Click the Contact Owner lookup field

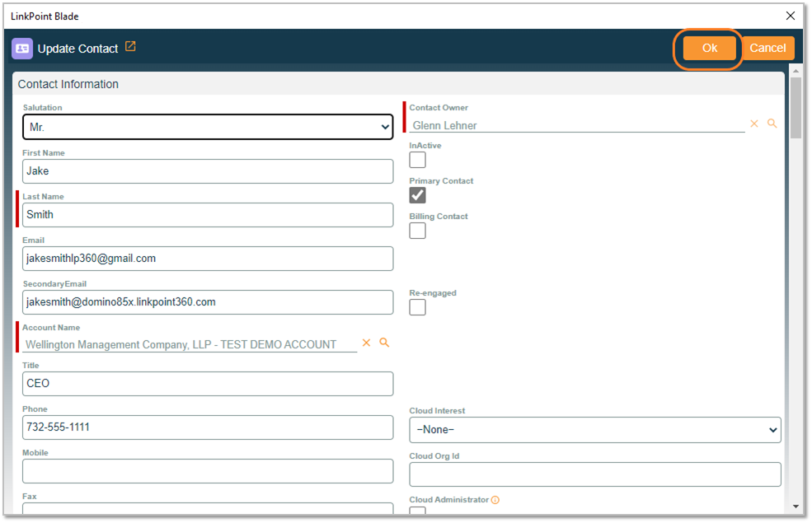coord(577,125)
